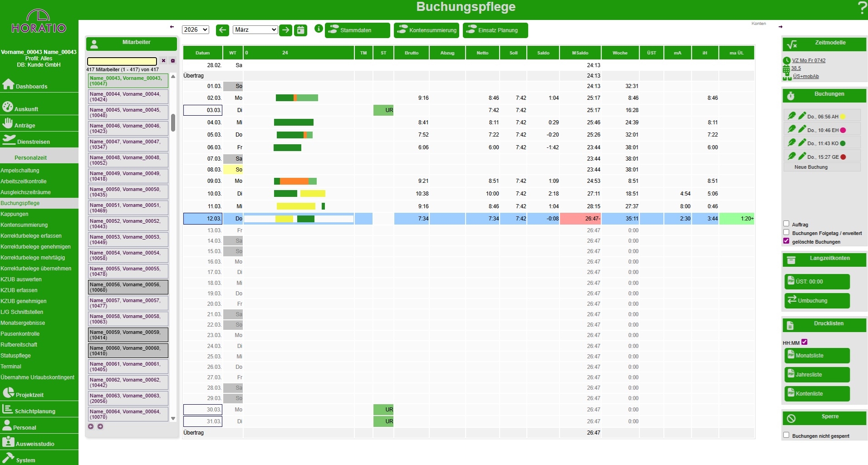The width and height of the screenshot is (868, 465).
Task: Click Neue Buchung button
Action: click(822, 167)
